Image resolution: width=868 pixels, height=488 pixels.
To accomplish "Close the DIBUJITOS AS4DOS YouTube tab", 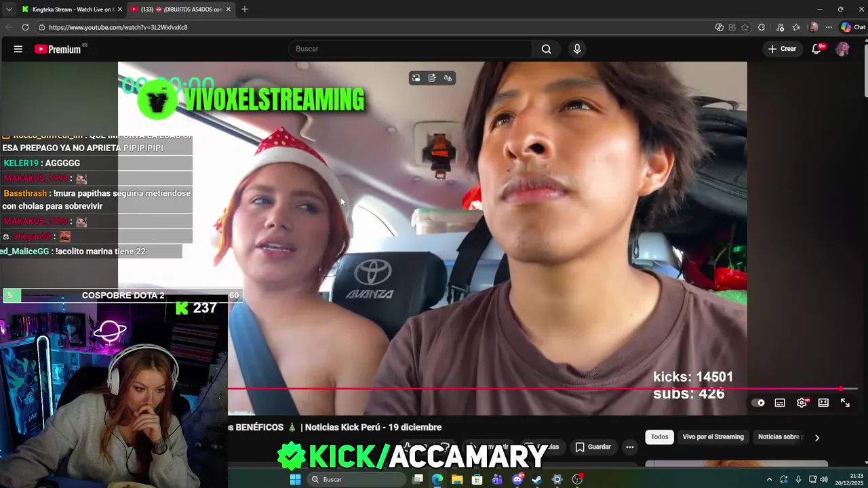I will point(229,9).
